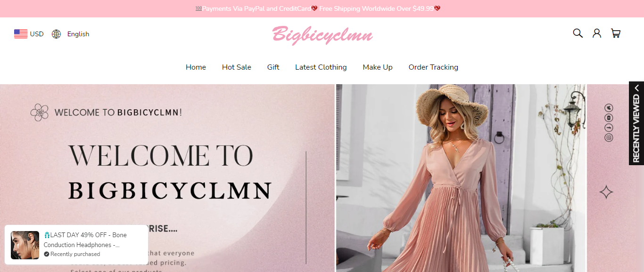Viewport: 644px width, 272px height.
Task: Click the pink dress model banner image
Action: click(x=461, y=188)
